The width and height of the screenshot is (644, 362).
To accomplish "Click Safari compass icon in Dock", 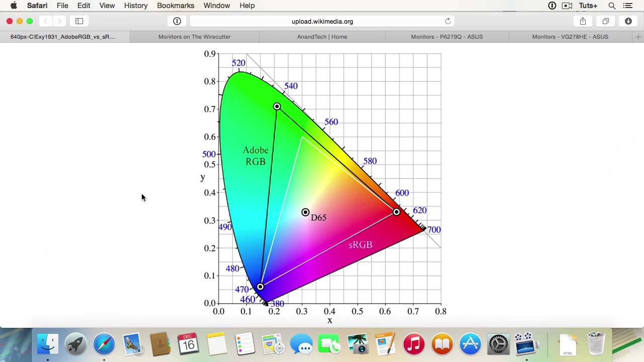I will tap(104, 344).
